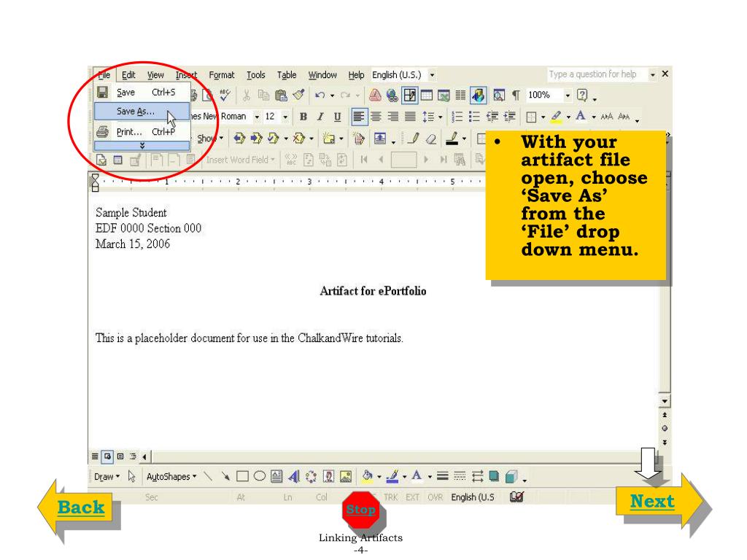
Task: Toggle Show/Hide paragraph marks
Action: tap(516, 96)
